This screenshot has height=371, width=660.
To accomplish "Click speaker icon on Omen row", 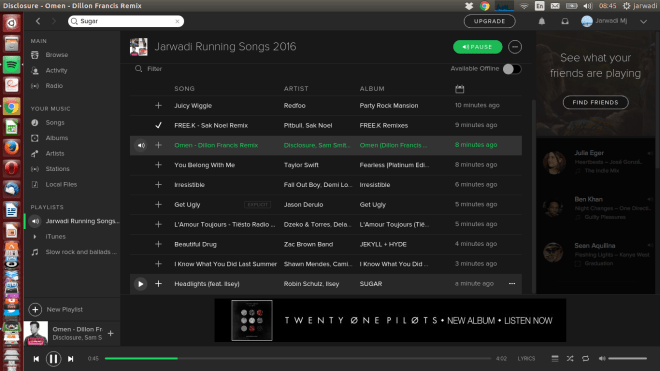I will [x=141, y=145].
